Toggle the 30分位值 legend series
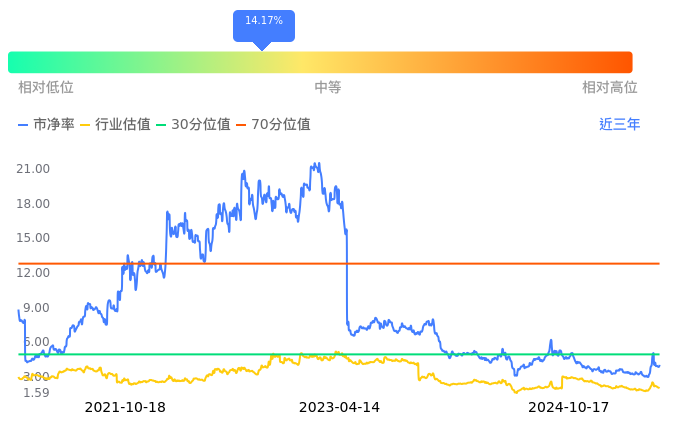686x442 pixels. coord(200,125)
